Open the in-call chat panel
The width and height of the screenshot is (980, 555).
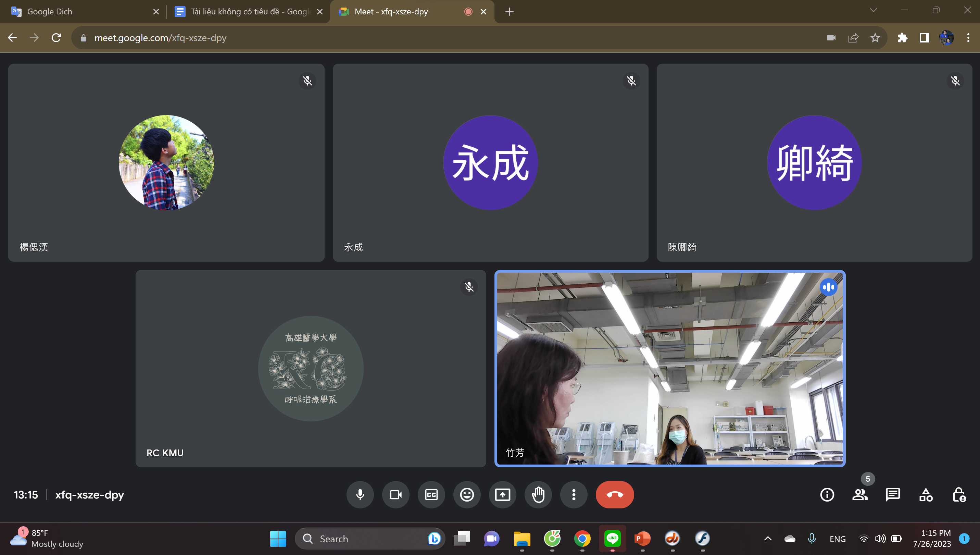pos(893,495)
